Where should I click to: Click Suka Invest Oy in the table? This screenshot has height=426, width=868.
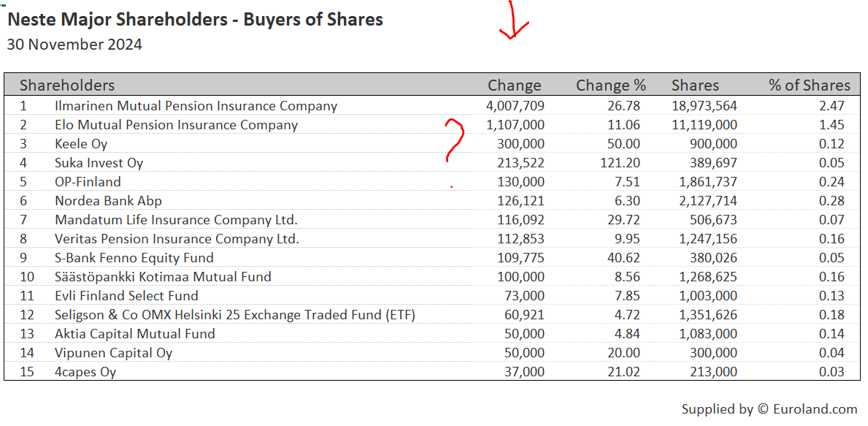point(99,163)
